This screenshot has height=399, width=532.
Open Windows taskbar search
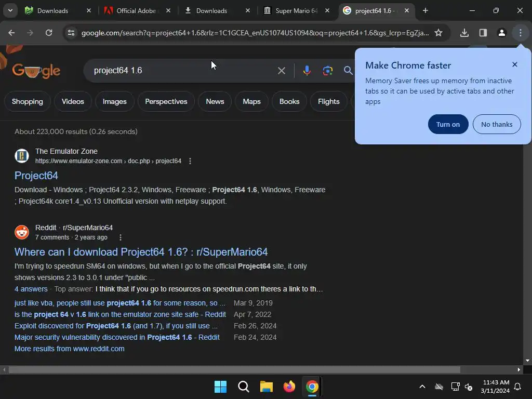coord(243,387)
